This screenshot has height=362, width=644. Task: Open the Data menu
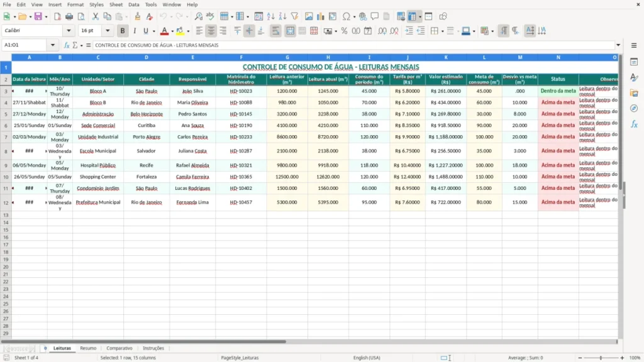(133, 4)
